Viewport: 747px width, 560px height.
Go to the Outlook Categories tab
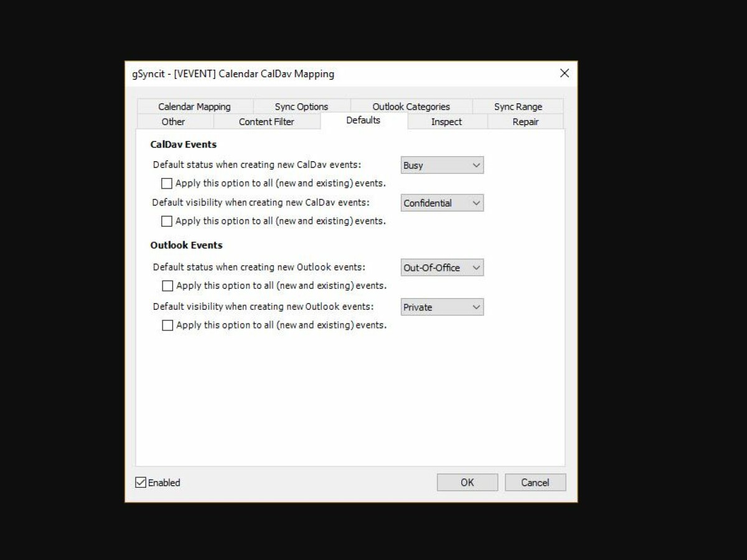point(411,106)
